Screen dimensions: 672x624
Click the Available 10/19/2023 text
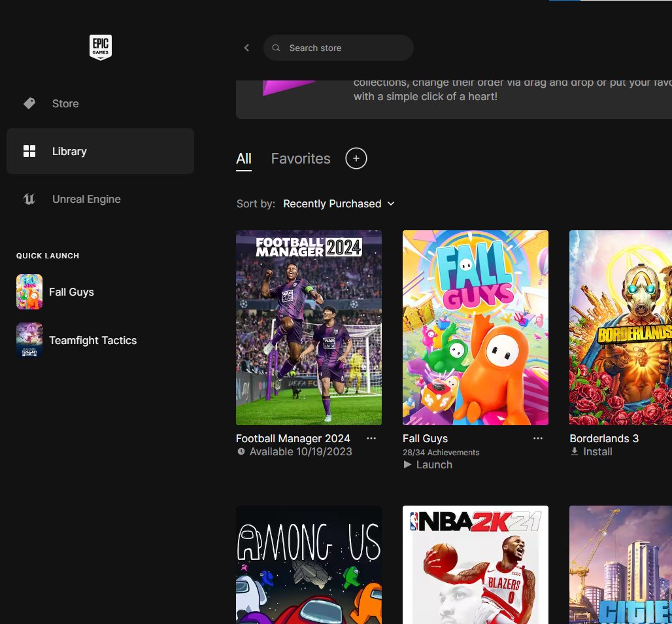tap(301, 451)
